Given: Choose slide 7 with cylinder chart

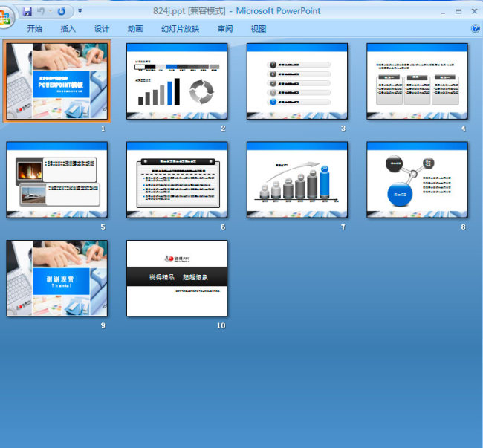Looking at the screenshot, I should point(297,180).
